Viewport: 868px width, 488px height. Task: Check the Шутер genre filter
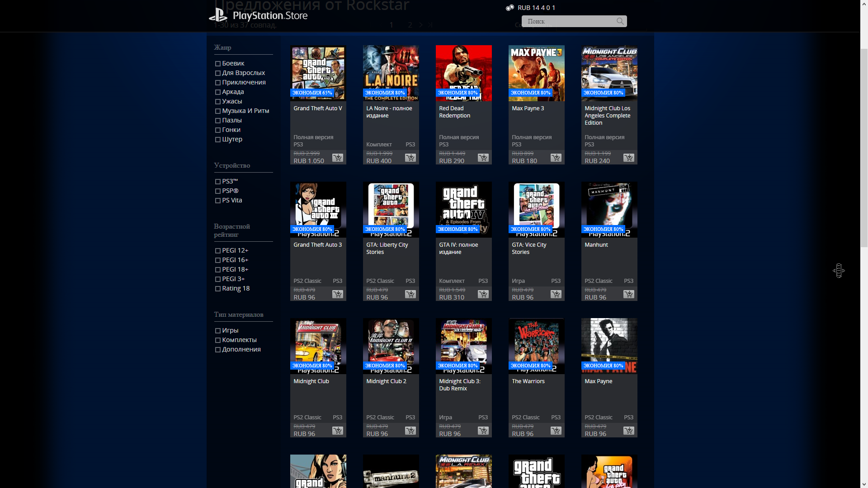pyautogui.click(x=218, y=140)
